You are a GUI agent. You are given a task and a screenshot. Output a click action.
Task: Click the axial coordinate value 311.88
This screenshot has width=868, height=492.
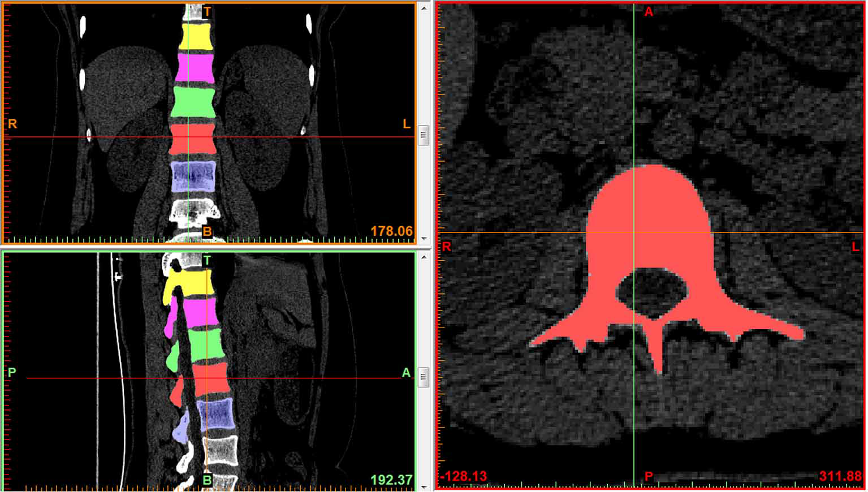[840, 476]
